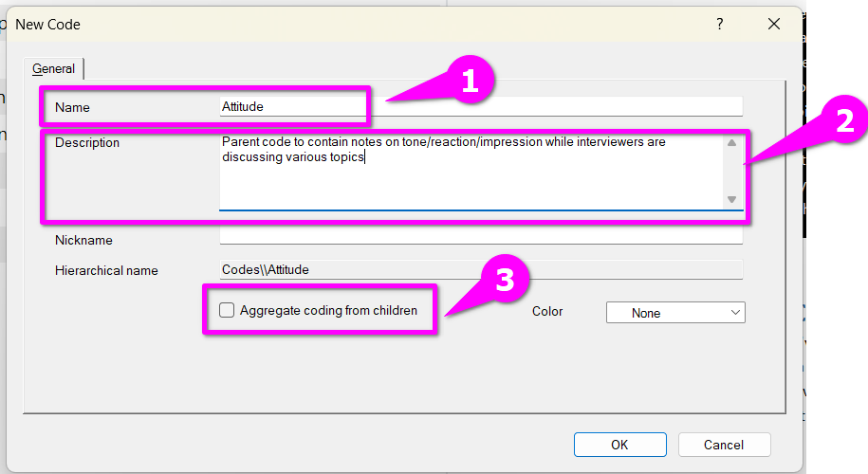
Task: Close the New Code dialog
Action: pyautogui.click(x=774, y=24)
